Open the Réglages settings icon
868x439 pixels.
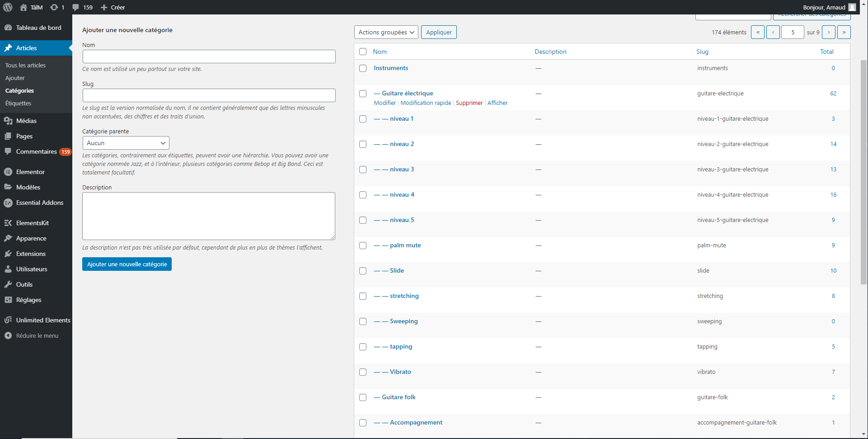[8, 300]
